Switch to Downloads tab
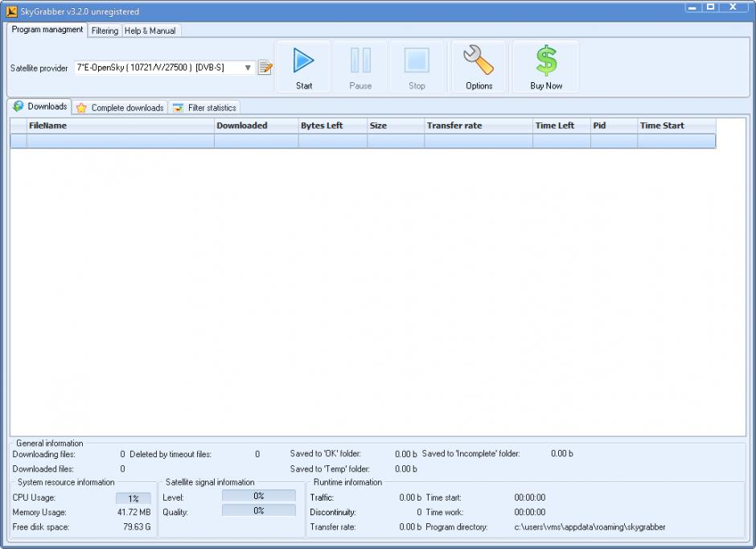 pos(41,106)
